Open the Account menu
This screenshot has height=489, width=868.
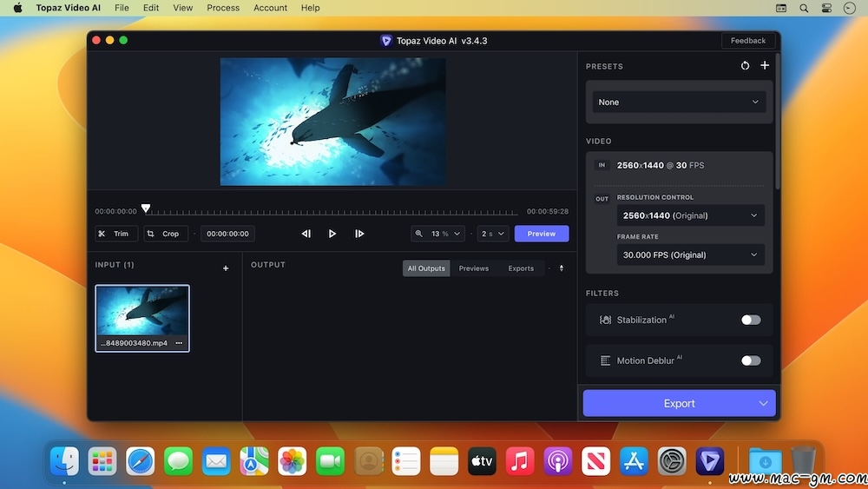[270, 8]
